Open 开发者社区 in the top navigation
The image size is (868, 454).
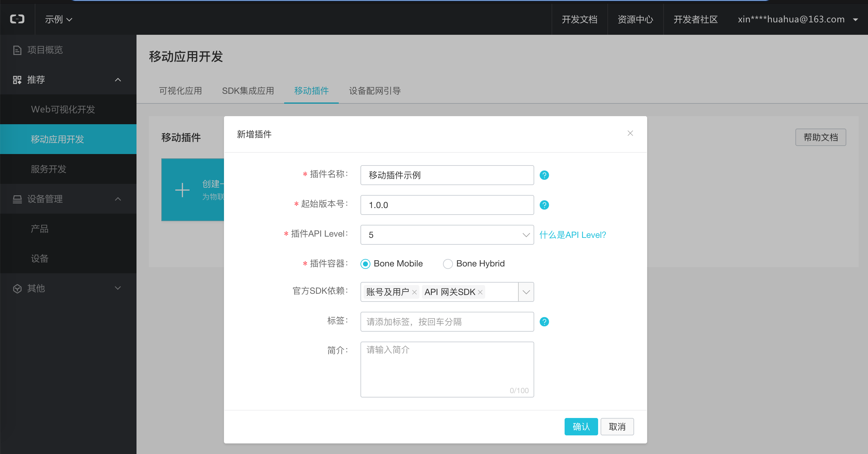(696, 19)
